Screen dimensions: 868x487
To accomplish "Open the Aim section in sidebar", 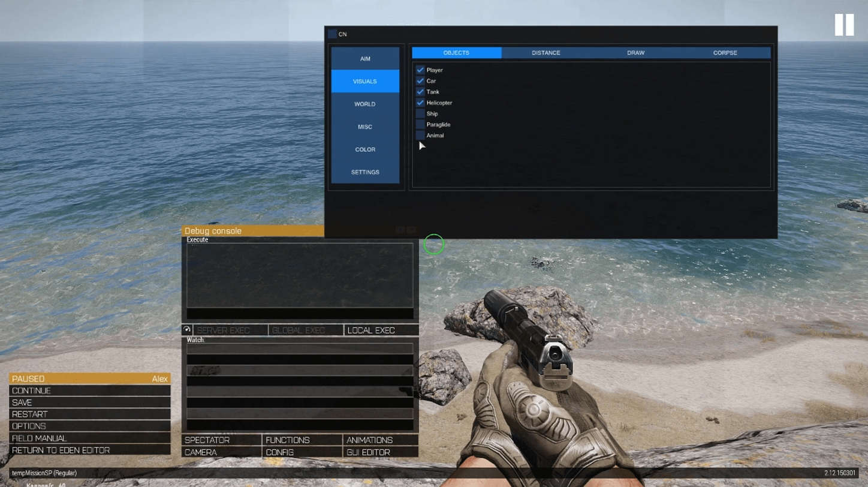I will (365, 59).
